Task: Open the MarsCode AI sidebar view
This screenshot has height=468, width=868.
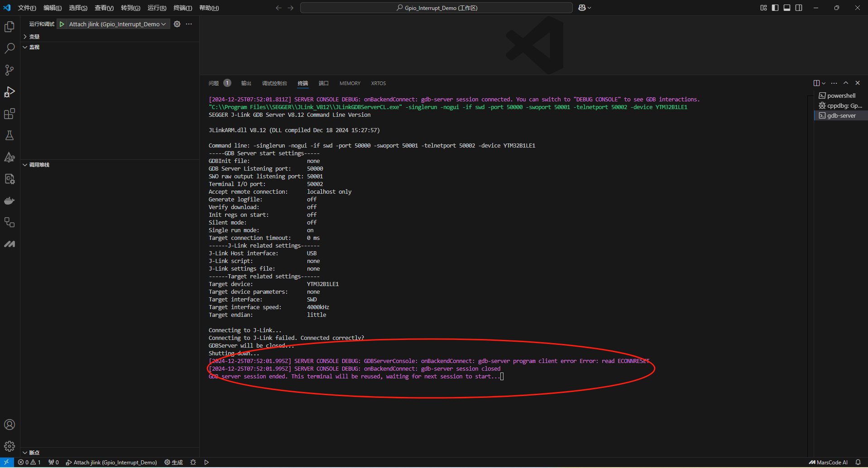Action: coord(10,244)
